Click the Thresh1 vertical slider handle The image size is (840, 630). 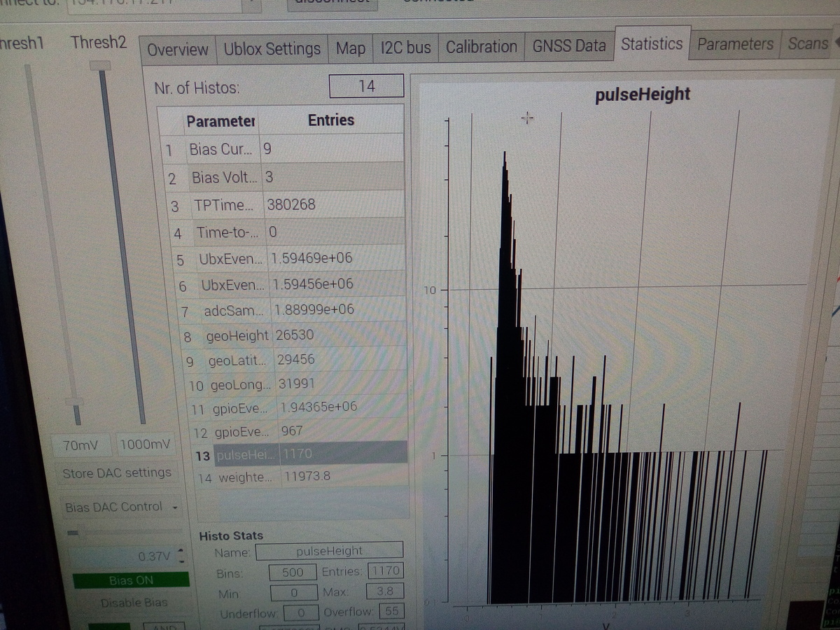click(x=73, y=402)
